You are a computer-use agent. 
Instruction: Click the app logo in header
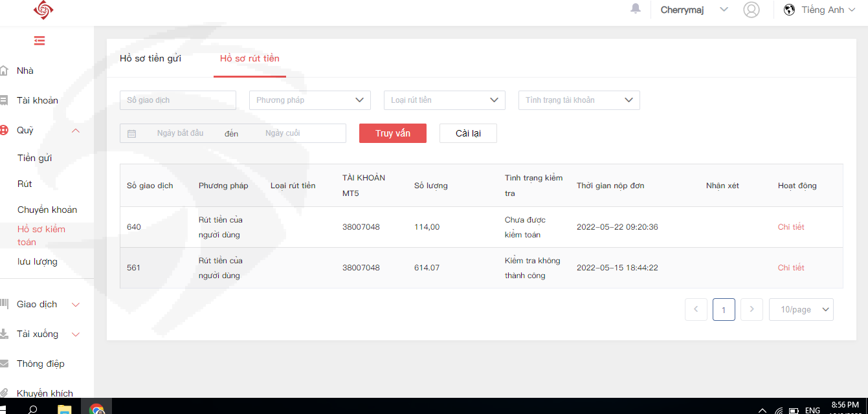43,10
